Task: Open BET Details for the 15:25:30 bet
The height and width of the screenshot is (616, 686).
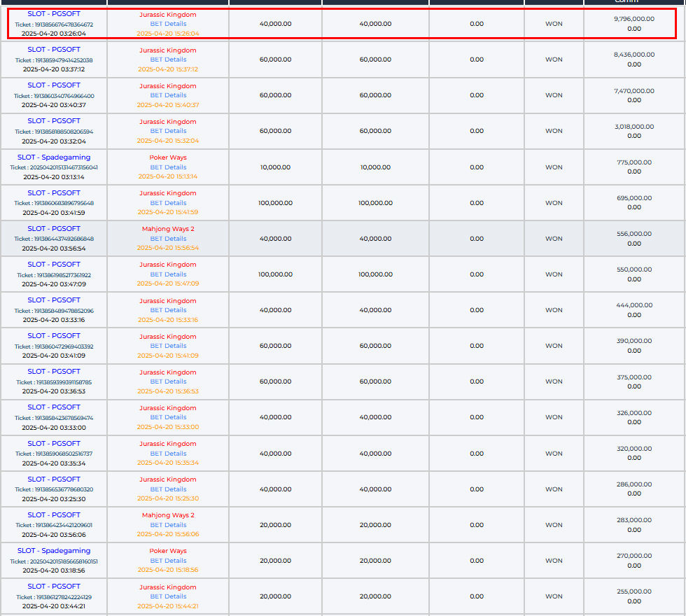Action: tap(168, 489)
